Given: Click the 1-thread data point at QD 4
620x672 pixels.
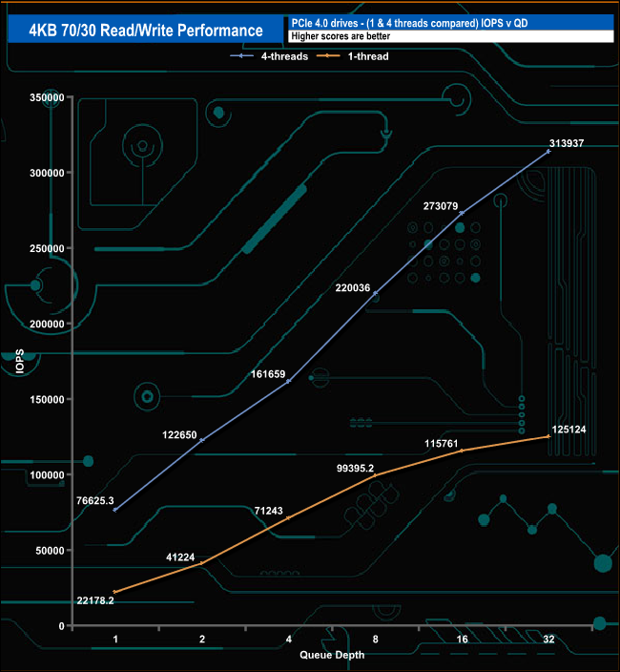Looking at the screenshot, I should coord(289,518).
